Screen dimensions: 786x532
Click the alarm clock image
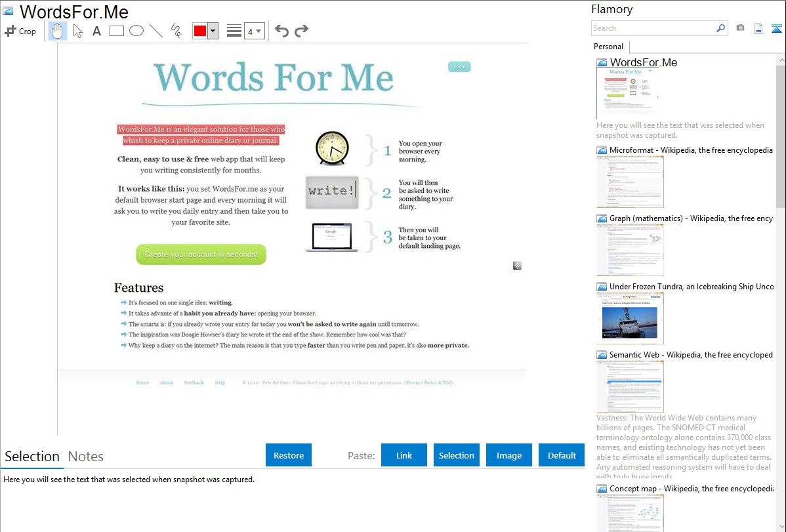click(332, 148)
